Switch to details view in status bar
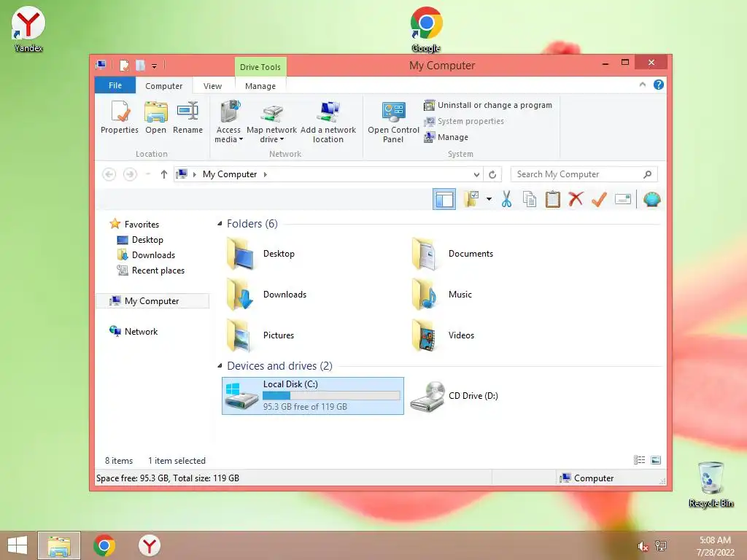Image resolution: width=747 pixels, height=560 pixels. 639,460
